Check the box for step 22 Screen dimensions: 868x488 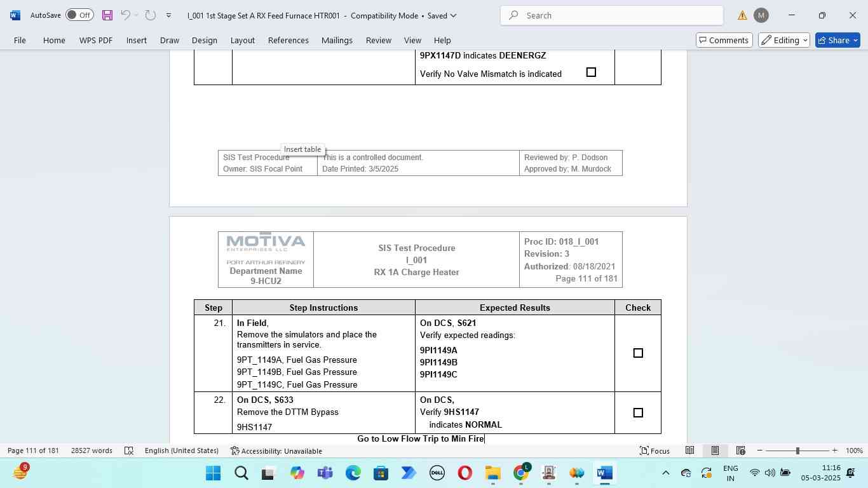tap(638, 413)
